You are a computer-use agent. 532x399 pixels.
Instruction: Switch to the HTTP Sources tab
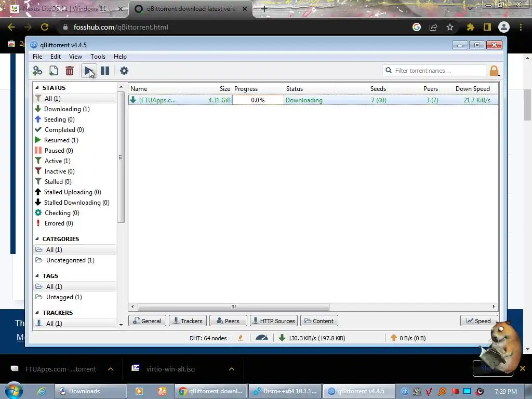(274, 321)
